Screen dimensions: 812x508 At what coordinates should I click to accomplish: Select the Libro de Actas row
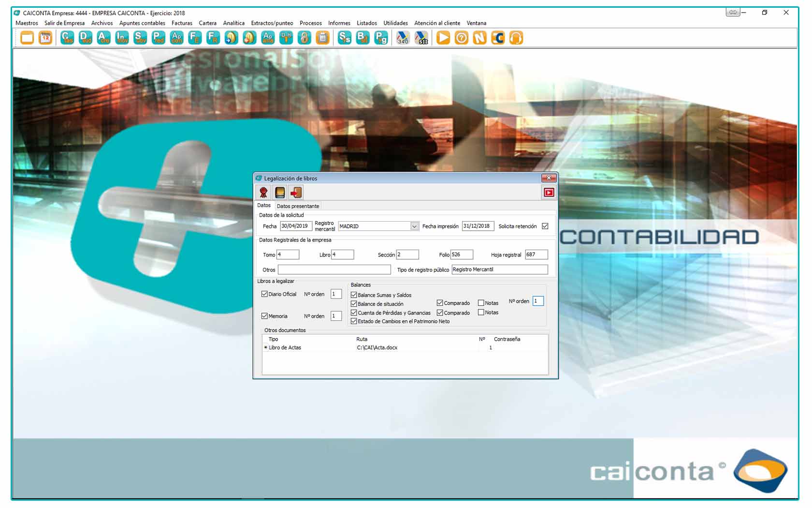(405, 347)
